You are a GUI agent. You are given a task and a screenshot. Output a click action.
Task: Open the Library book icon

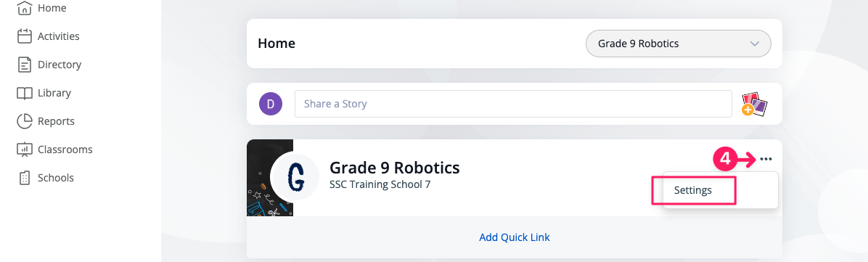(25, 93)
